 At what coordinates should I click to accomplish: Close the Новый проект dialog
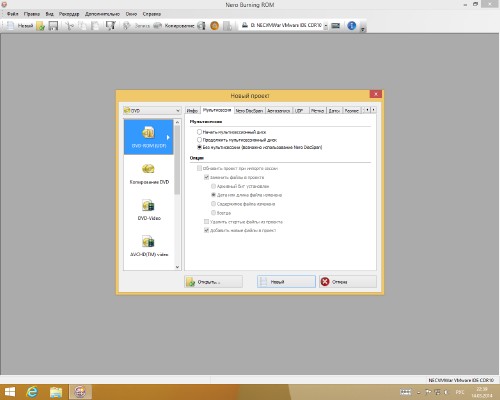pos(376,94)
